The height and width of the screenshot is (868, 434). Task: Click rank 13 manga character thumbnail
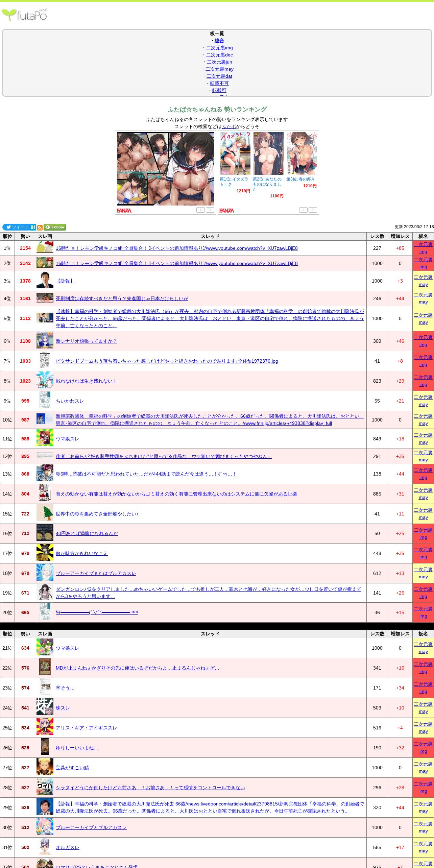click(x=45, y=473)
